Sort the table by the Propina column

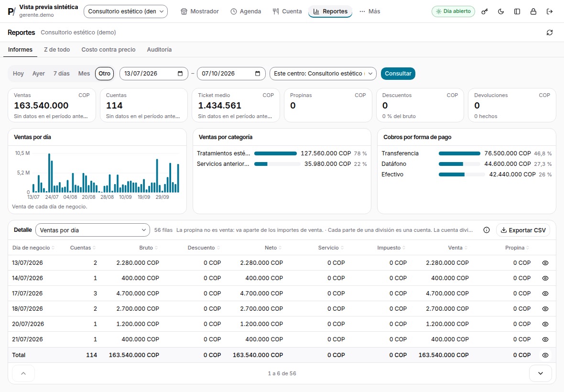tap(517, 248)
